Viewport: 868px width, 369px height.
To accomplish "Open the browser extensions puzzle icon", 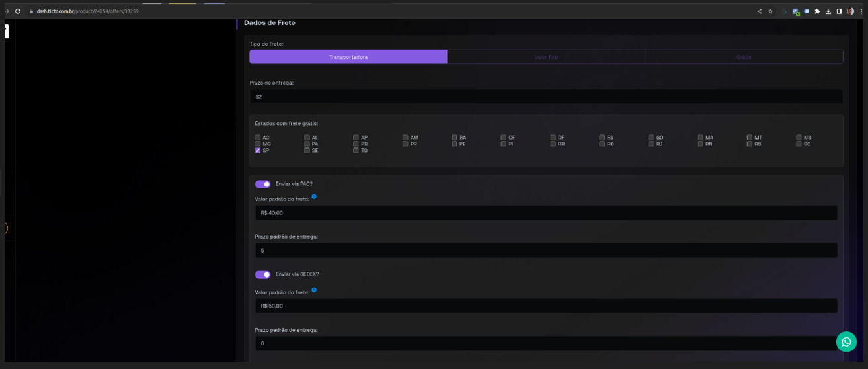I will click(817, 11).
